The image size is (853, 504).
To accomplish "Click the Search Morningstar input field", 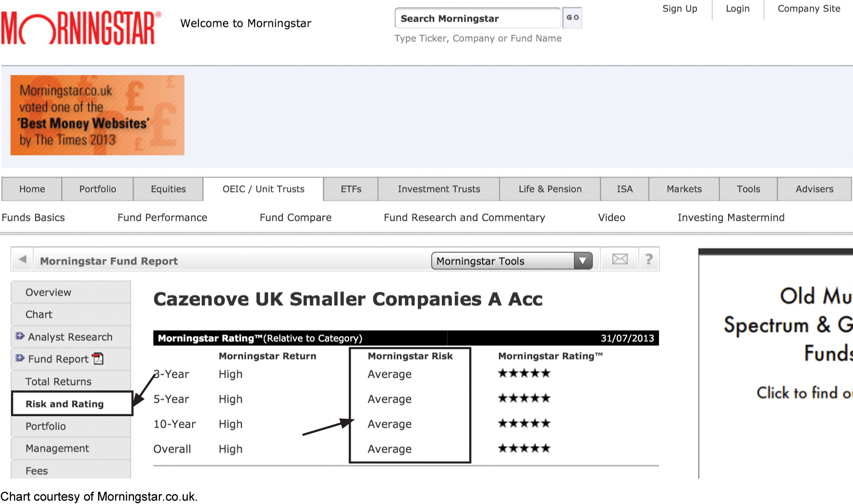I will coord(478,18).
